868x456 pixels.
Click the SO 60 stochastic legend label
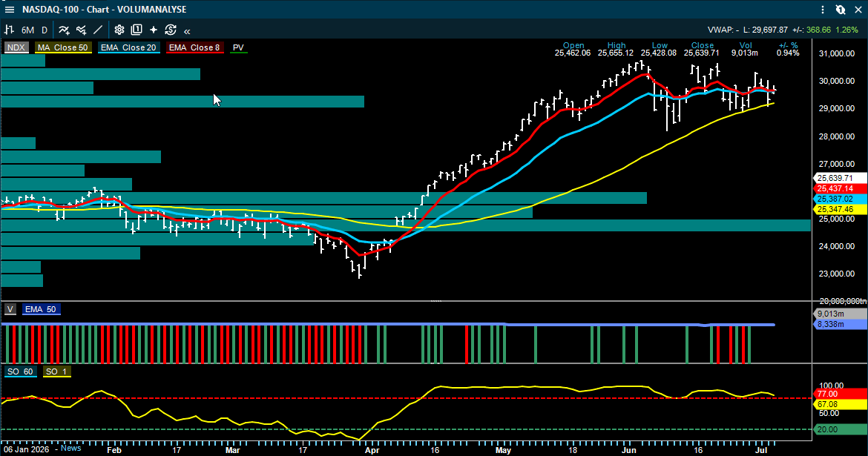pos(21,371)
